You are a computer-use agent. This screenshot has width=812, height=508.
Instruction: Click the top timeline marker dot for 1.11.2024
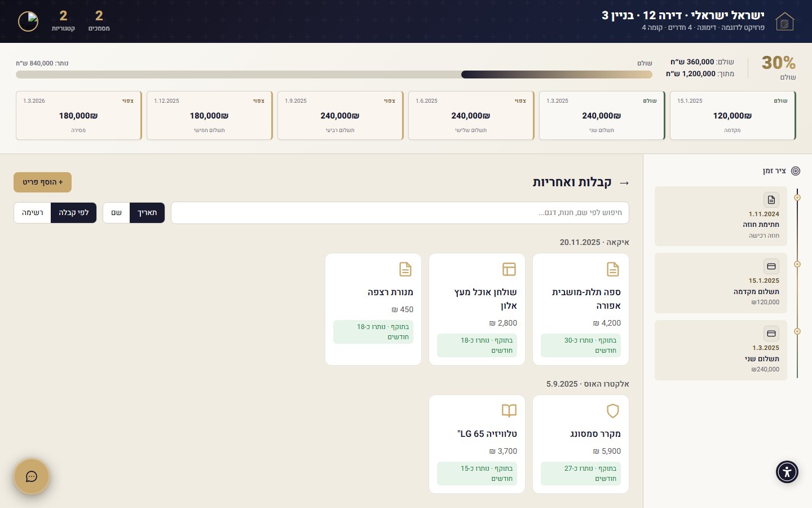tap(797, 198)
